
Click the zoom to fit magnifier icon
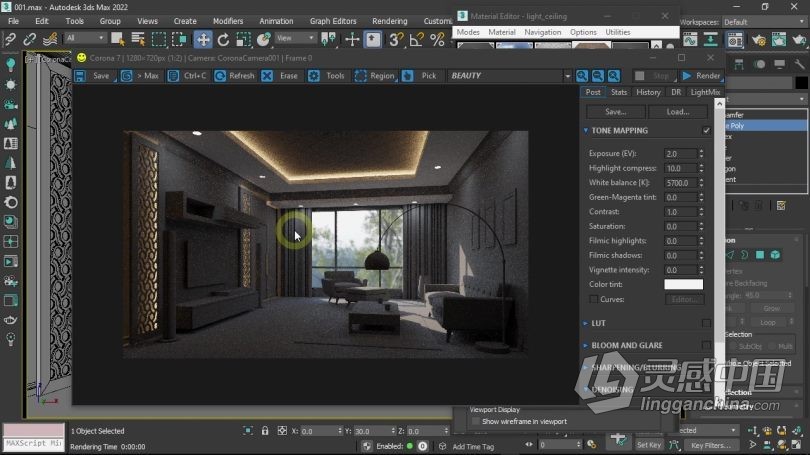[x=614, y=76]
